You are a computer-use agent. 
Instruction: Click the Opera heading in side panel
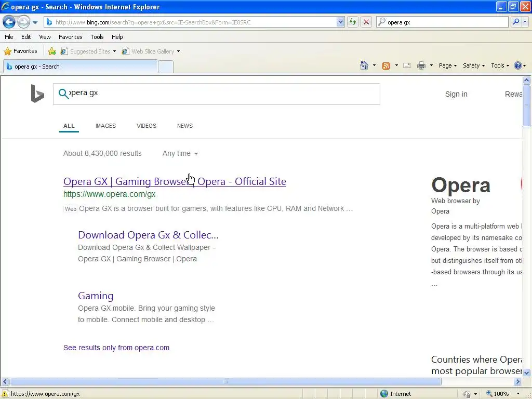tap(461, 185)
